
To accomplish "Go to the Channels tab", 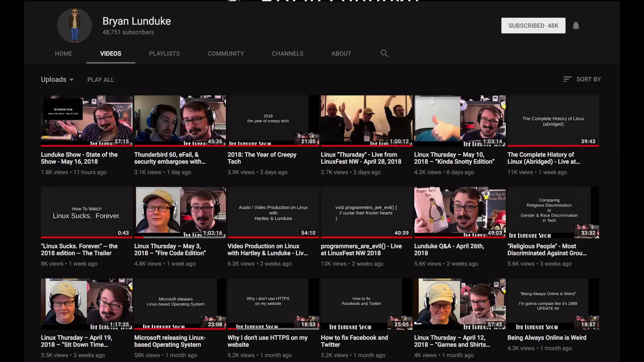I will (287, 54).
